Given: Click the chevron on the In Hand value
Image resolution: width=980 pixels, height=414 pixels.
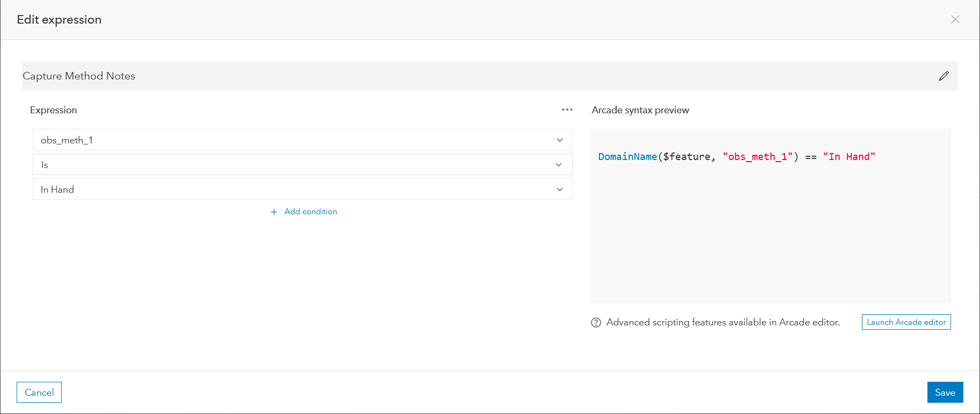Looking at the screenshot, I should coord(559,190).
